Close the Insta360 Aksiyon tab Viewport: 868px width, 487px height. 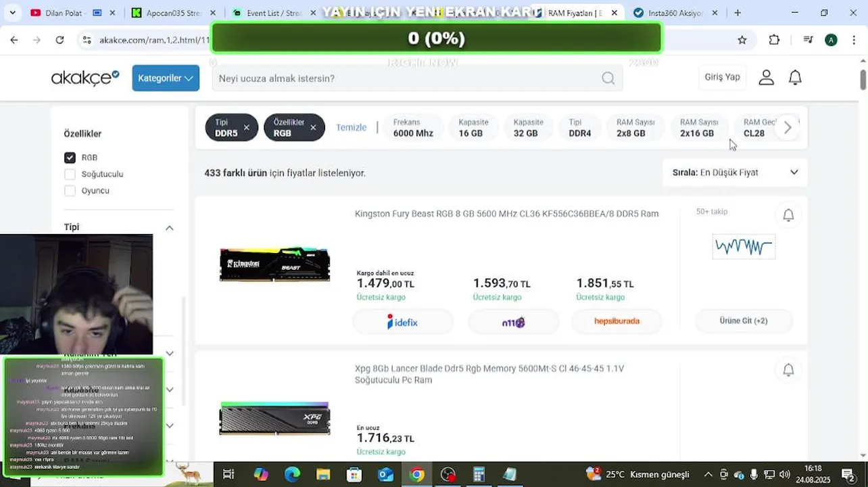coord(715,13)
